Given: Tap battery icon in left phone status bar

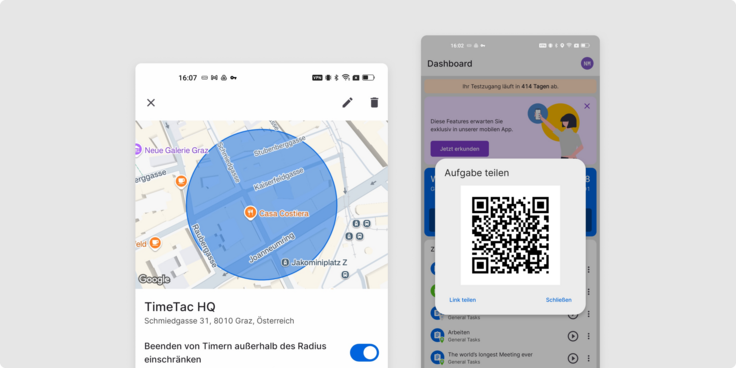Looking at the screenshot, I should [368, 77].
